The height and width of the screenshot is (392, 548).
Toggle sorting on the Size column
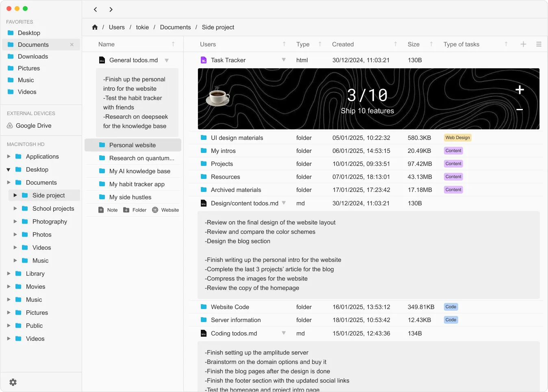click(431, 44)
